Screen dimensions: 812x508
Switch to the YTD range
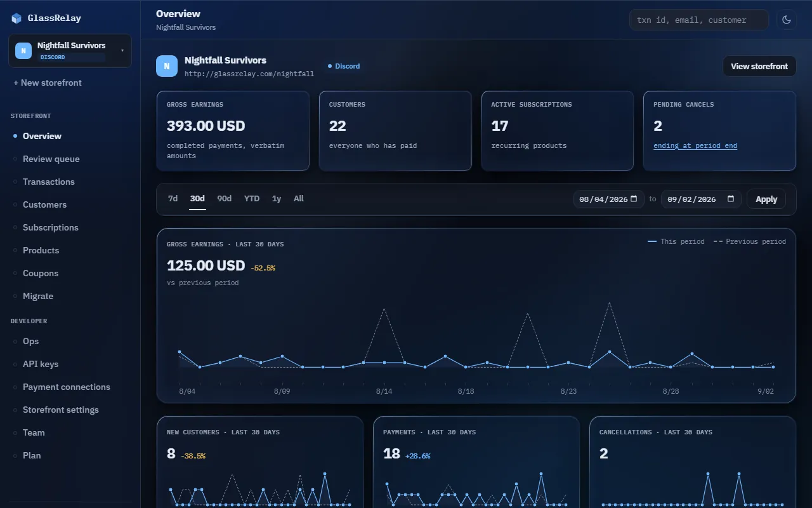(252, 199)
